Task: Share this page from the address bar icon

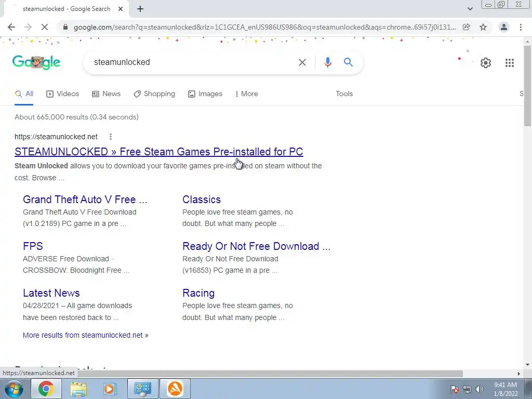Action: [x=467, y=27]
